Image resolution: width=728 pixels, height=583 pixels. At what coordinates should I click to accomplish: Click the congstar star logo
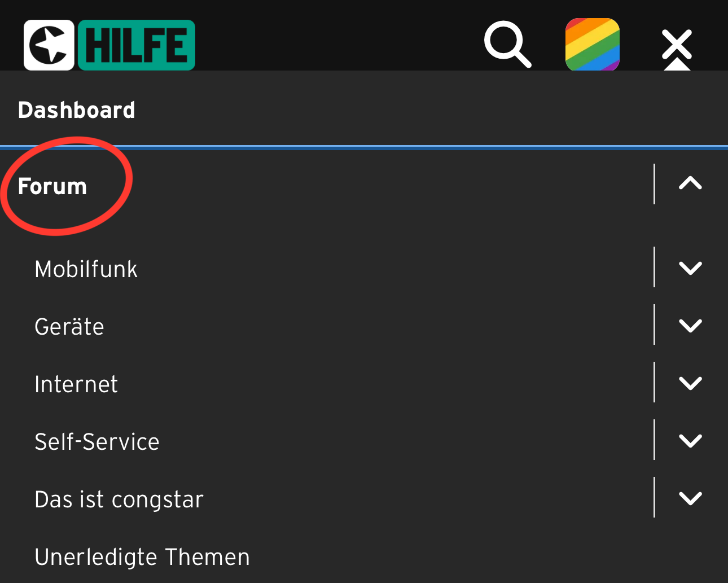pos(49,45)
